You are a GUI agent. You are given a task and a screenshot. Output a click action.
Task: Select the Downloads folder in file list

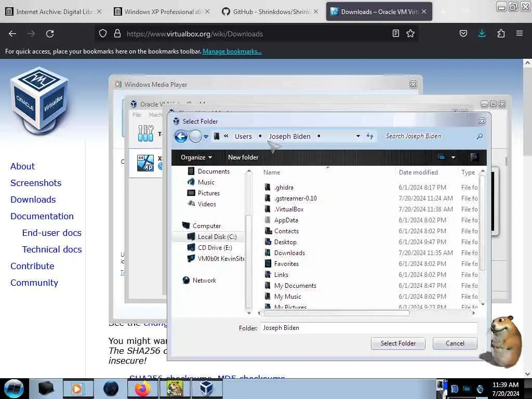(x=289, y=253)
